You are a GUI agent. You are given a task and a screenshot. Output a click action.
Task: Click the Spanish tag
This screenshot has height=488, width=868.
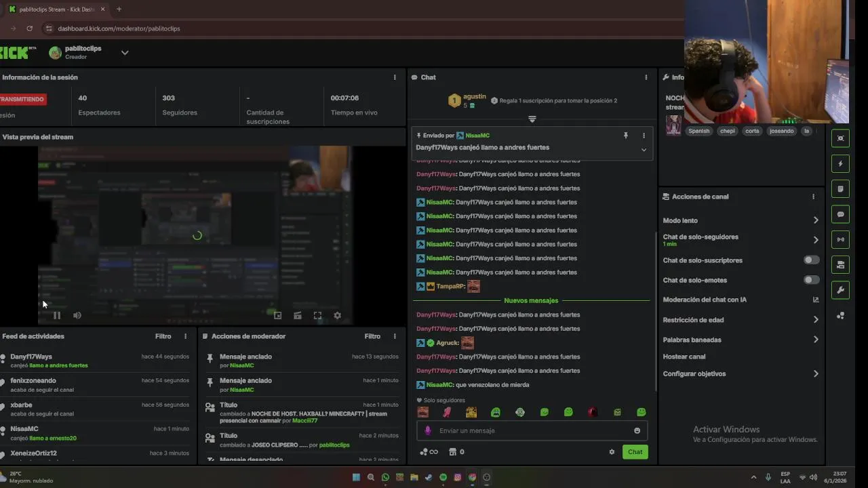point(698,131)
